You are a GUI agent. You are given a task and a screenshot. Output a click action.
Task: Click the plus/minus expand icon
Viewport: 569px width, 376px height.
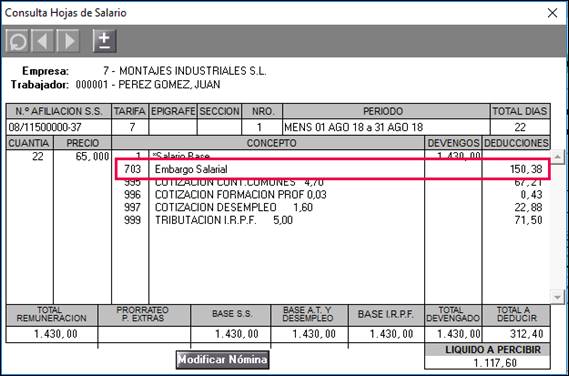105,41
